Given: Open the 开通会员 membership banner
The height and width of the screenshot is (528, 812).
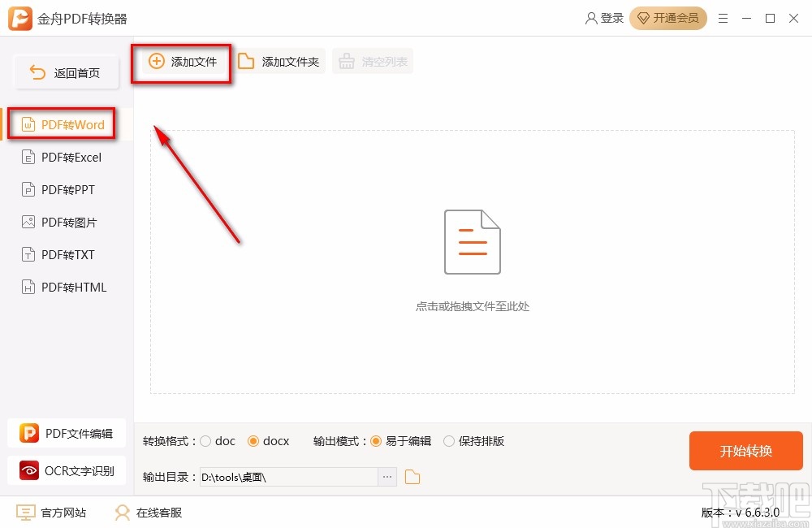Looking at the screenshot, I should click(x=668, y=18).
